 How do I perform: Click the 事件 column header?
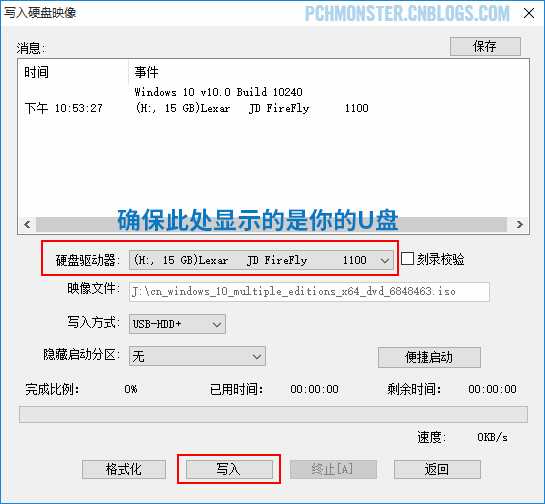pyautogui.click(x=146, y=72)
